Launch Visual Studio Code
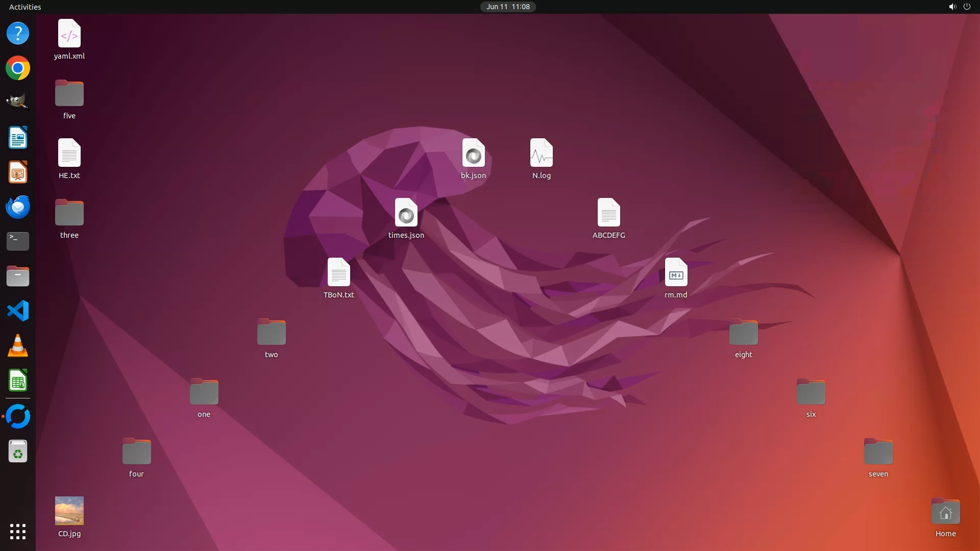 pyautogui.click(x=18, y=311)
